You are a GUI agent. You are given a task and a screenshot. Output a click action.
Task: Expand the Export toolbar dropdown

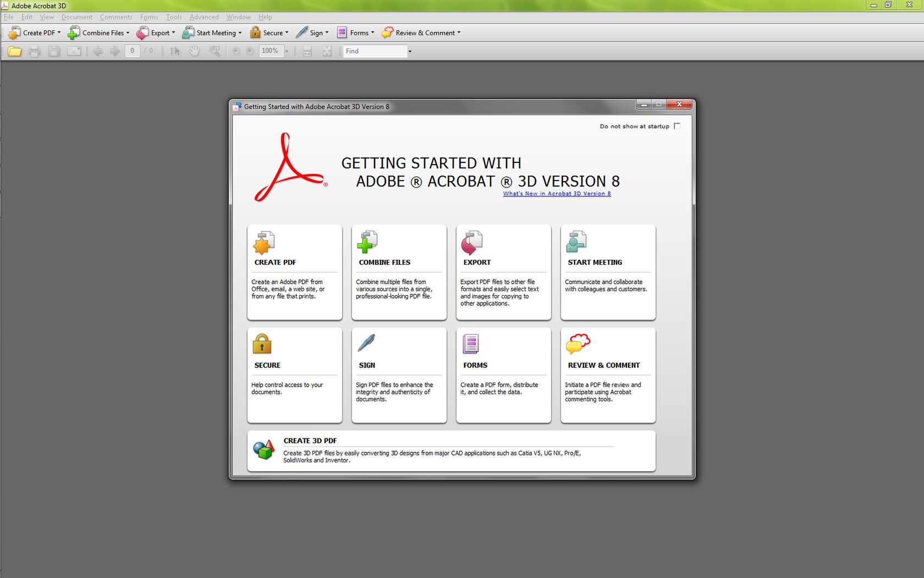173,32
